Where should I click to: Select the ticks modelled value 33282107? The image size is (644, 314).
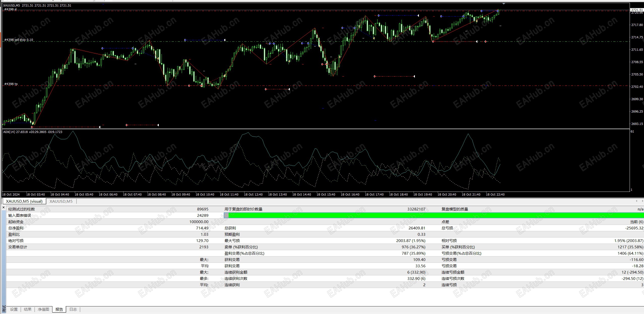(x=416, y=209)
